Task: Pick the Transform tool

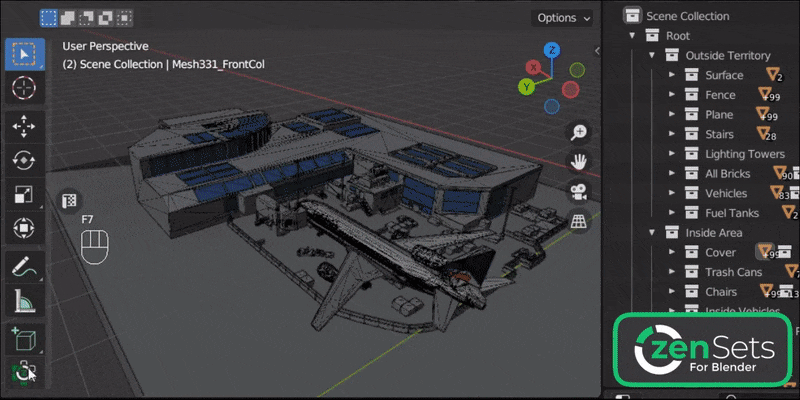Action: tap(23, 228)
